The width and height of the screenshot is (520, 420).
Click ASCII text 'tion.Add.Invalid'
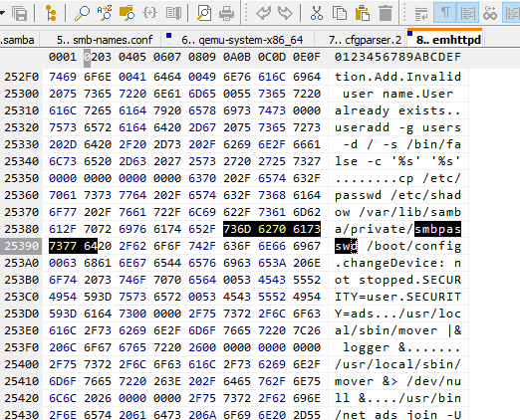click(x=397, y=77)
